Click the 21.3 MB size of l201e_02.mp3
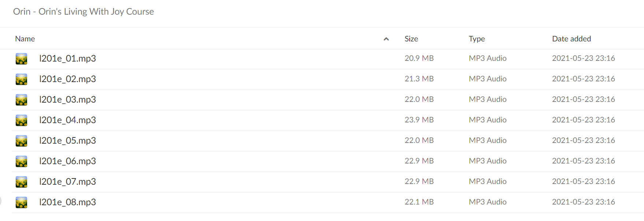 click(x=419, y=79)
